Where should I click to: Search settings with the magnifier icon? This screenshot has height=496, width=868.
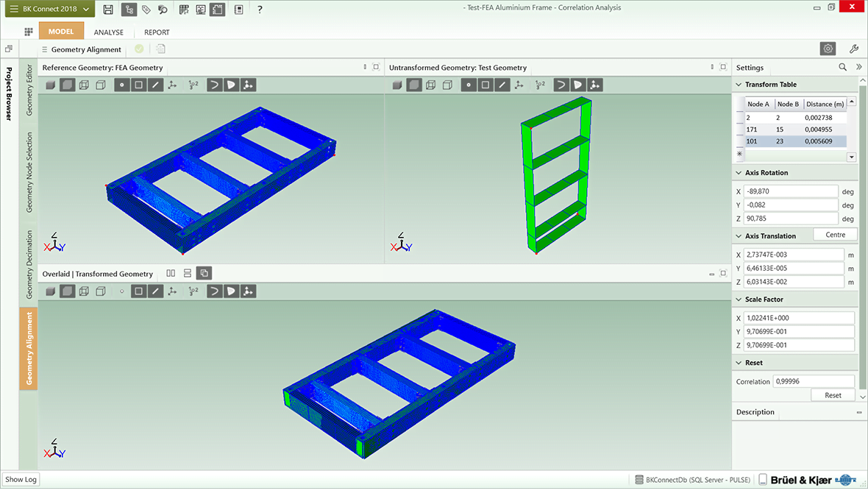coord(843,67)
